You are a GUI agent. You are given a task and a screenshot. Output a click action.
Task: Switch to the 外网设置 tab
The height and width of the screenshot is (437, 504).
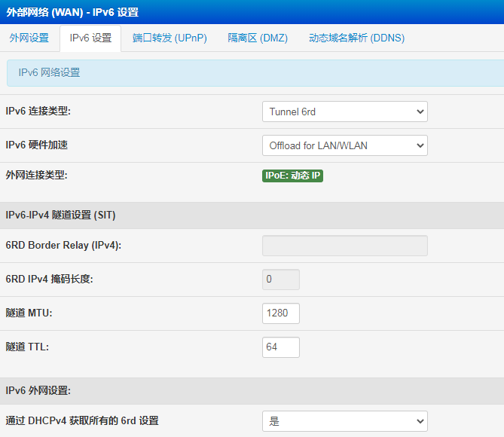[x=29, y=38]
